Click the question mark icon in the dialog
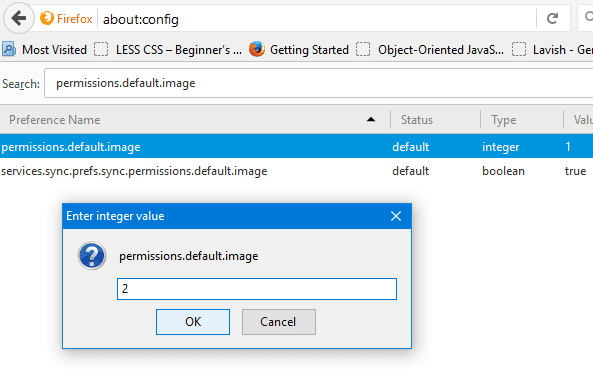 coord(92,256)
